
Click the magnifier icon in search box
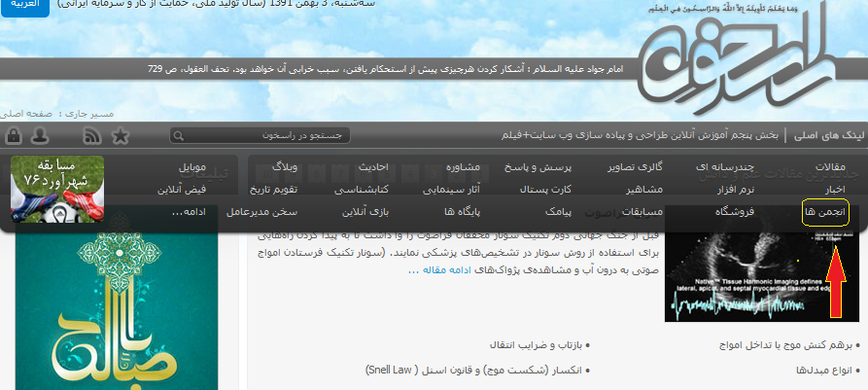(179, 136)
